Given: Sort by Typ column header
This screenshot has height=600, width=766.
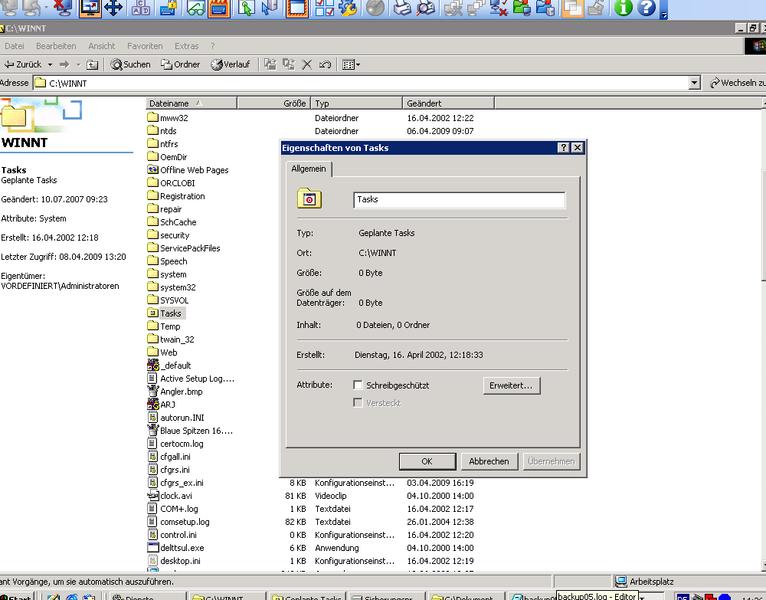Looking at the screenshot, I should click(x=357, y=103).
